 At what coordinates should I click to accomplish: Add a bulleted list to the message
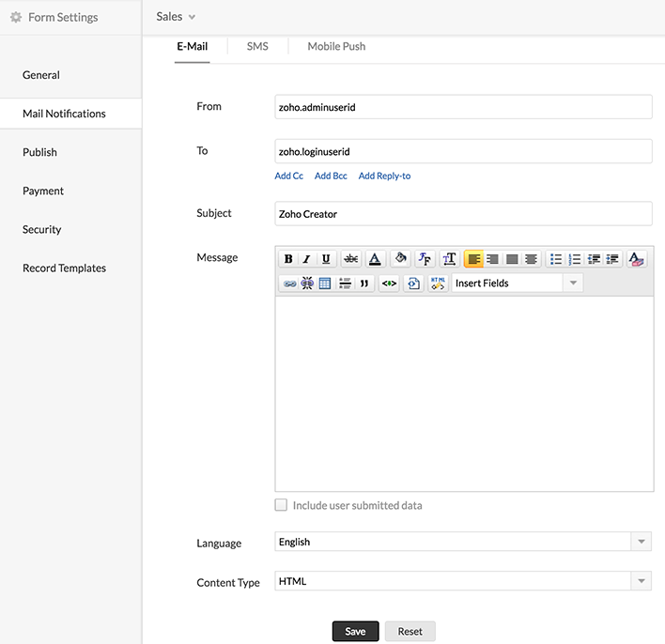coord(556,259)
